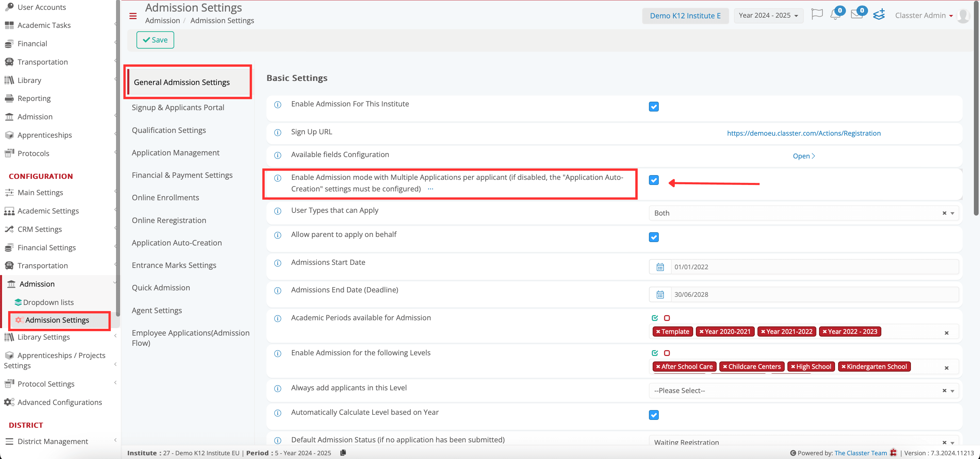Open Always add applicants in this Level dropdown

803,391
